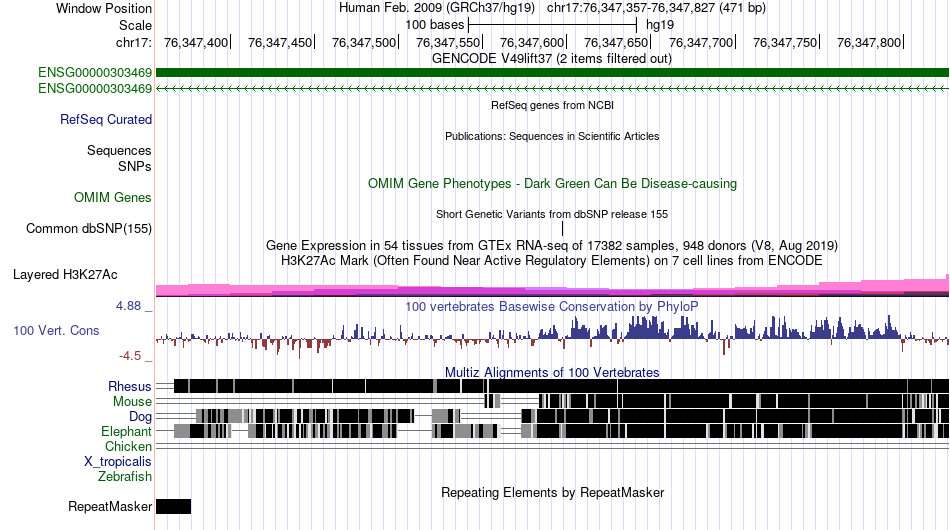Click the chr17:76,347,357-76,347,827 coordinates text

(x=656, y=8)
